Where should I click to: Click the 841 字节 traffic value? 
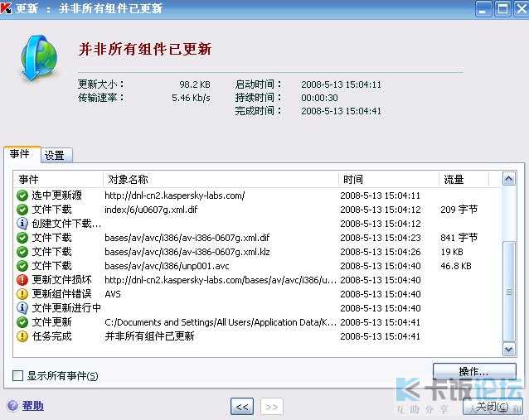[x=459, y=238]
